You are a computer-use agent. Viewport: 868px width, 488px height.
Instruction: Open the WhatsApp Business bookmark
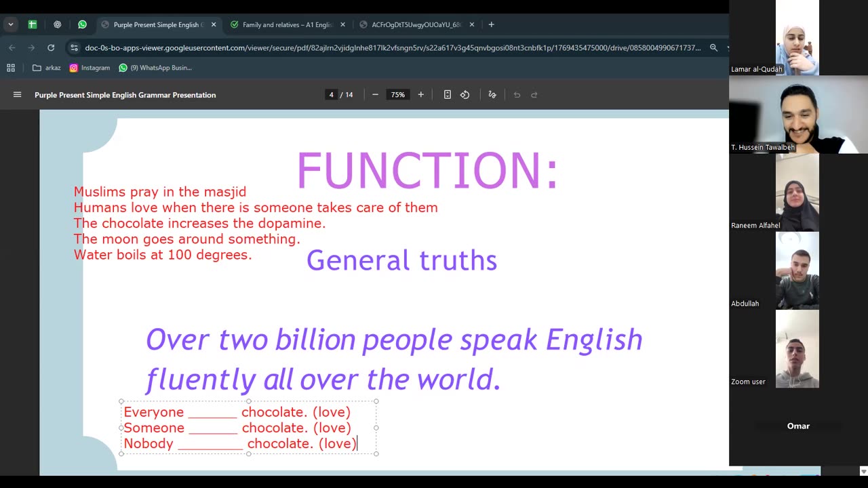click(155, 68)
